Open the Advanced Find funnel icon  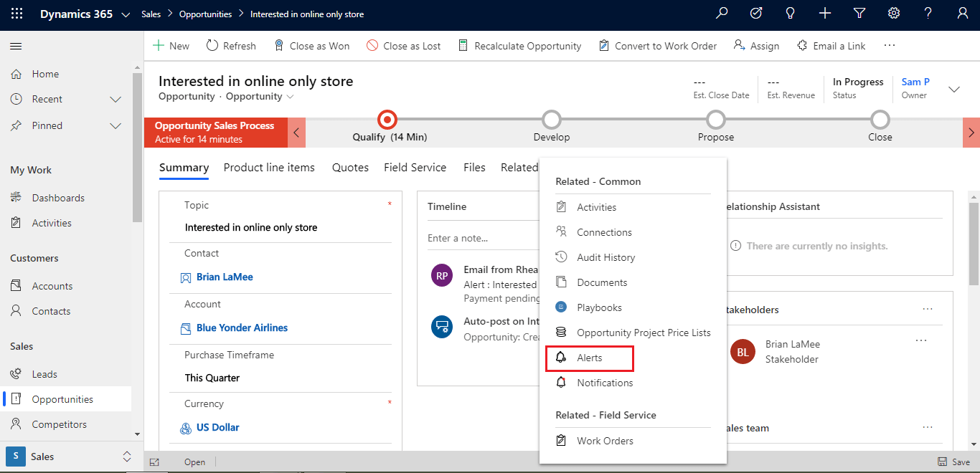point(859,13)
